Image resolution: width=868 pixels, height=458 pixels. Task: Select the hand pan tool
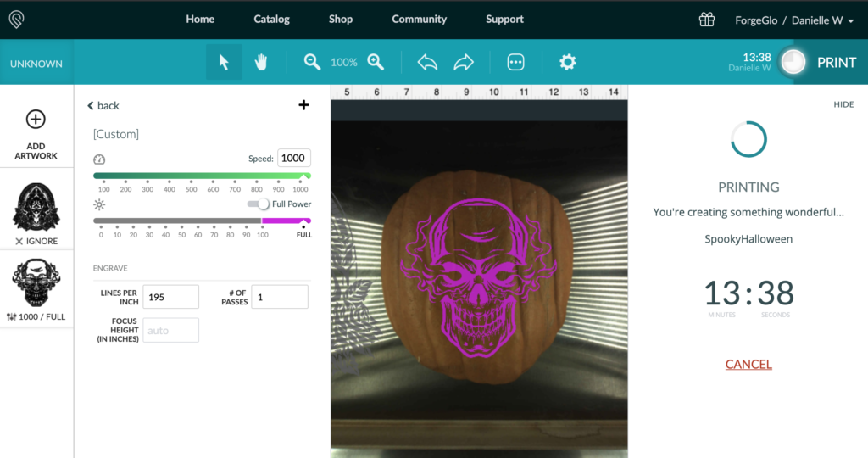pyautogui.click(x=261, y=61)
